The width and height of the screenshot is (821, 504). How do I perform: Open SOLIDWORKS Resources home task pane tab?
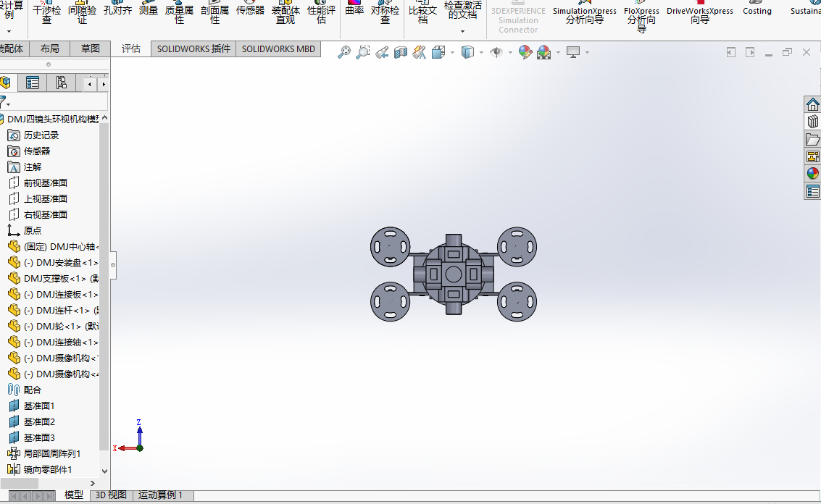coord(812,105)
